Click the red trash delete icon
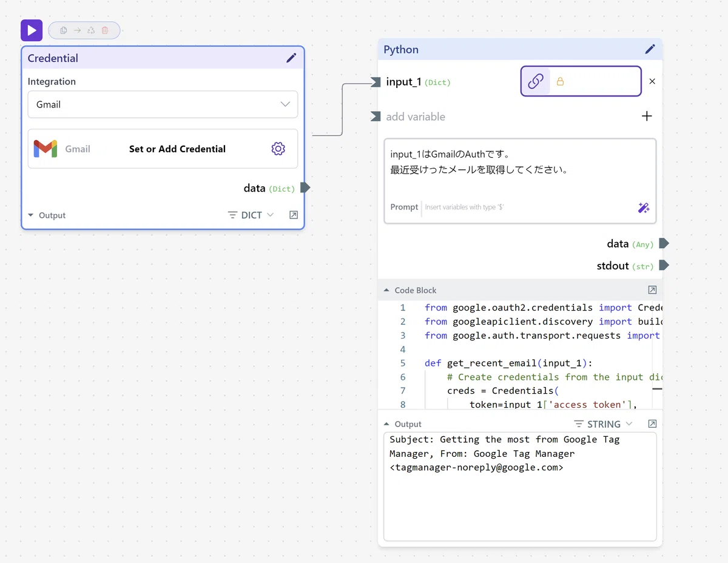 [x=105, y=30]
